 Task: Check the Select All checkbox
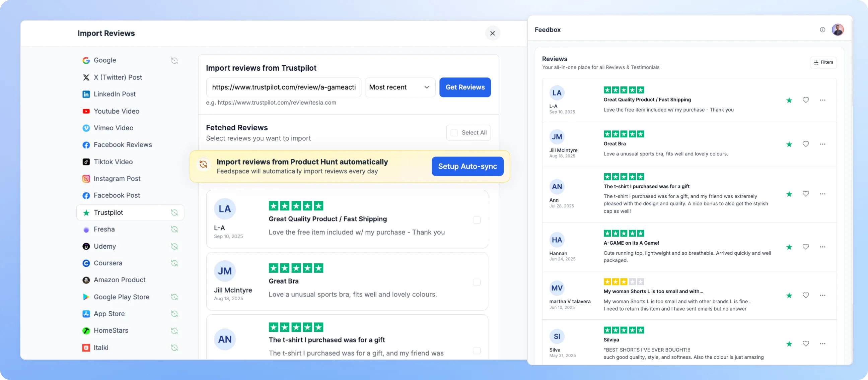[454, 133]
